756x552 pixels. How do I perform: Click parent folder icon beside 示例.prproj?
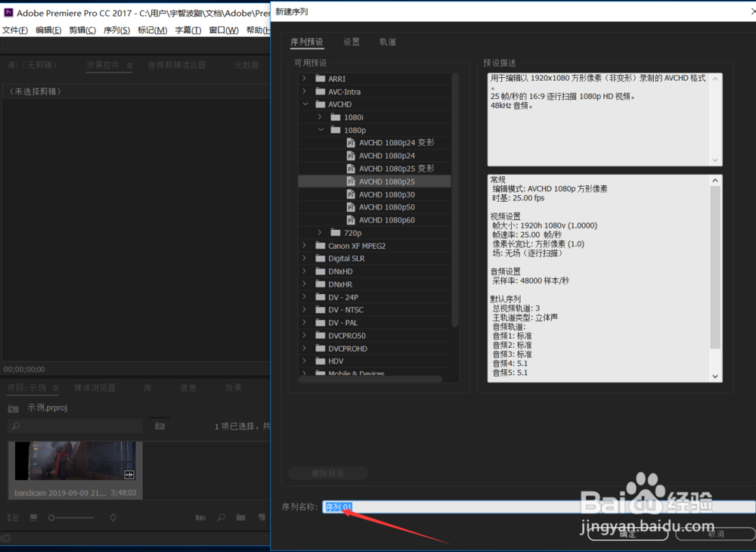(x=13, y=409)
